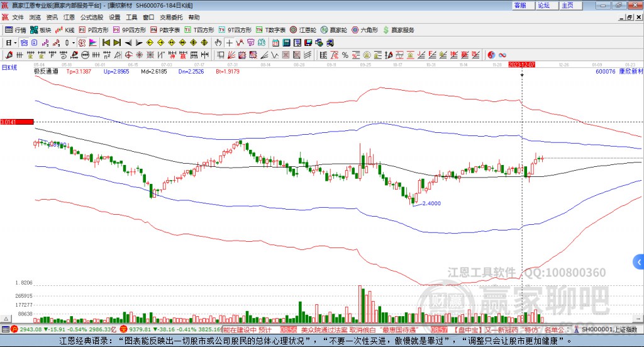Open the T数字表 number table

click(270, 30)
